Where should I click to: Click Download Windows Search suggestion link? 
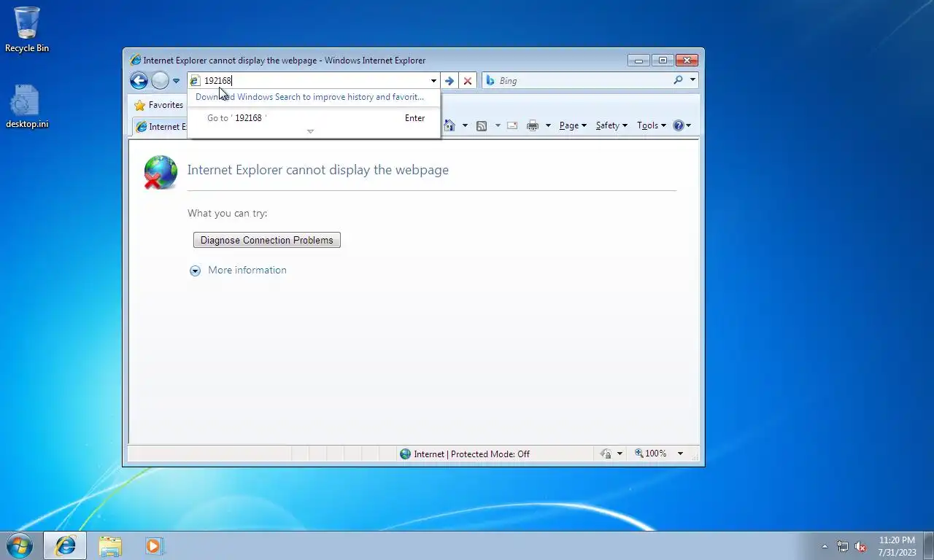(x=309, y=97)
